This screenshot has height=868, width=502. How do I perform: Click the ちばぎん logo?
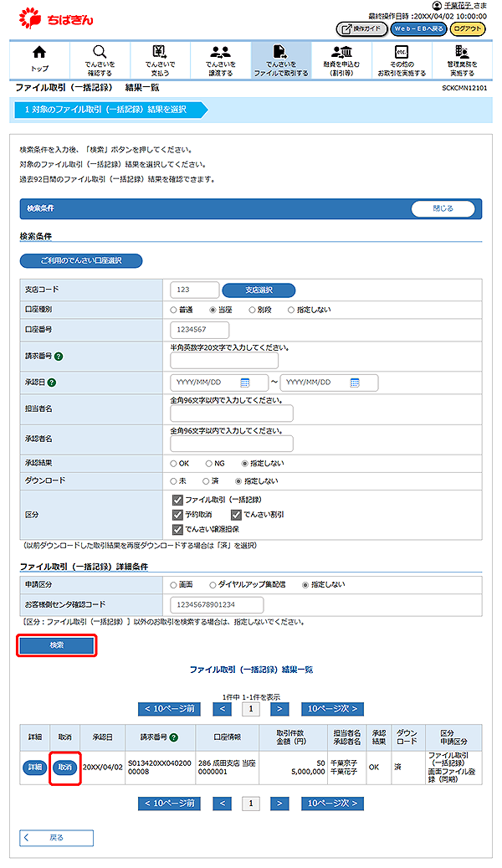click(x=56, y=18)
